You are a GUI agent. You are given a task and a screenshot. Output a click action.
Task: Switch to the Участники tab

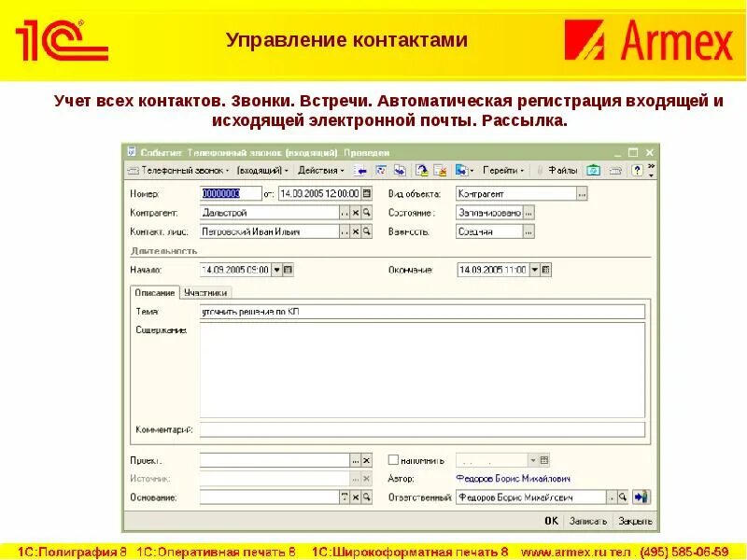pyautogui.click(x=205, y=293)
